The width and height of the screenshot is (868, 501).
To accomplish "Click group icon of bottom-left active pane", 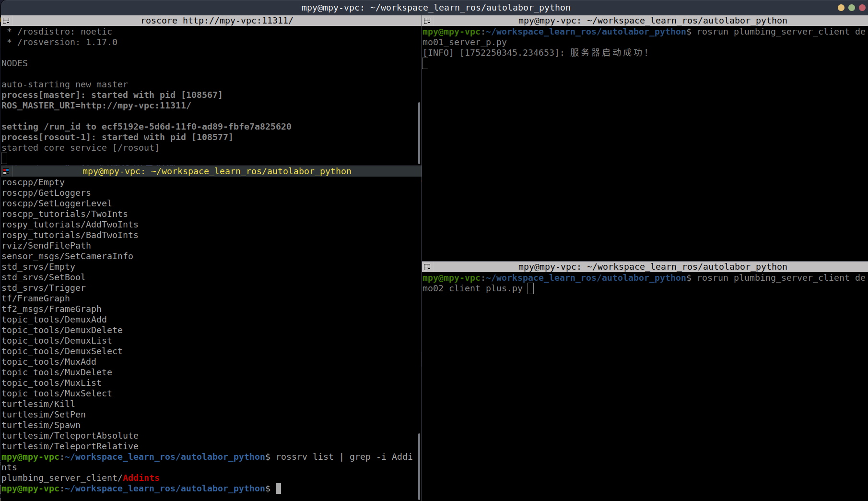I will (x=6, y=171).
